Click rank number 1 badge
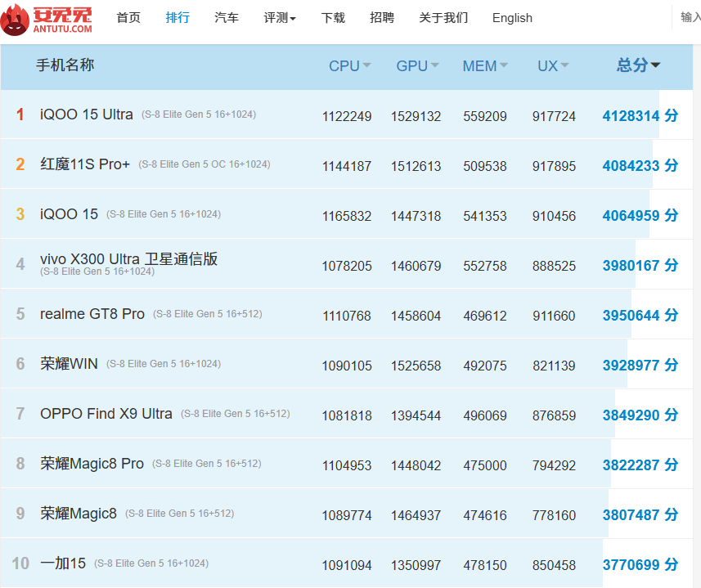The image size is (701, 588). click(x=20, y=114)
